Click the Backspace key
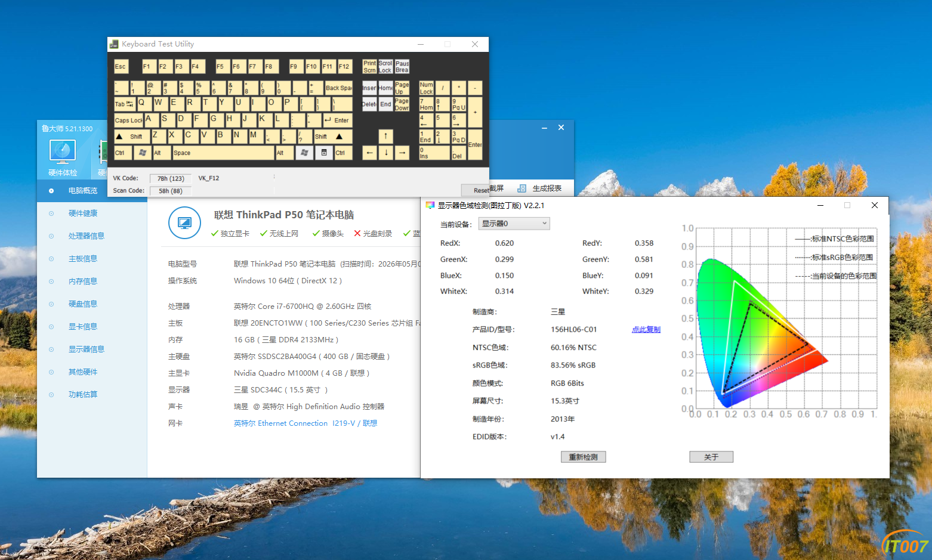932x560 pixels. pos(338,88)
